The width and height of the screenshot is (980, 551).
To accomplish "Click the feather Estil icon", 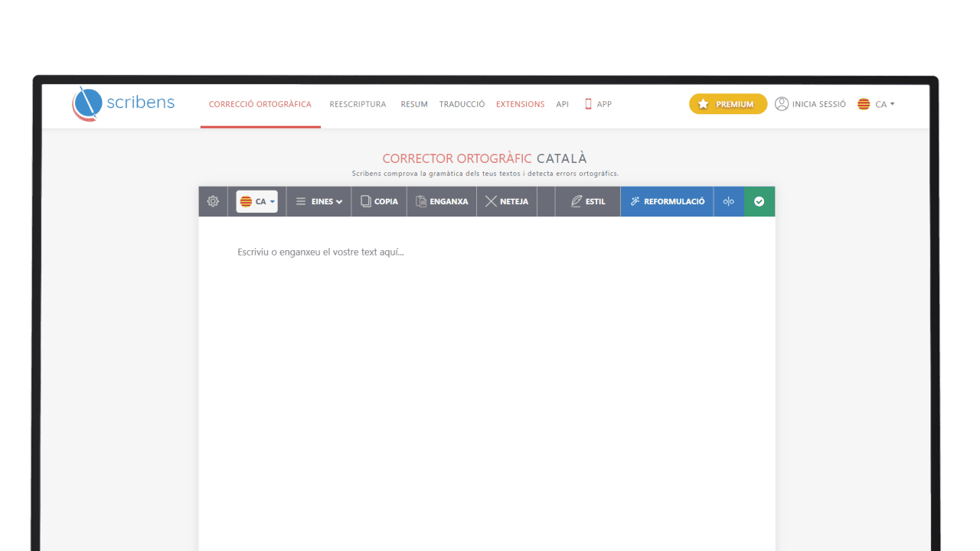I will (x=577, y=201).
